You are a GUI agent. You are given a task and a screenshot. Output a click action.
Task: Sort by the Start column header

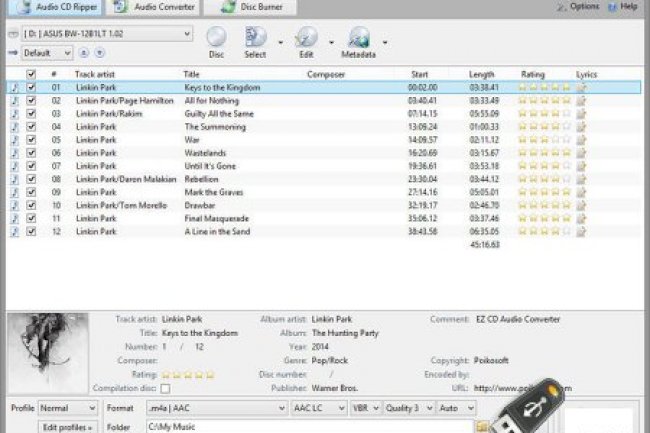[x=420, y=75]
